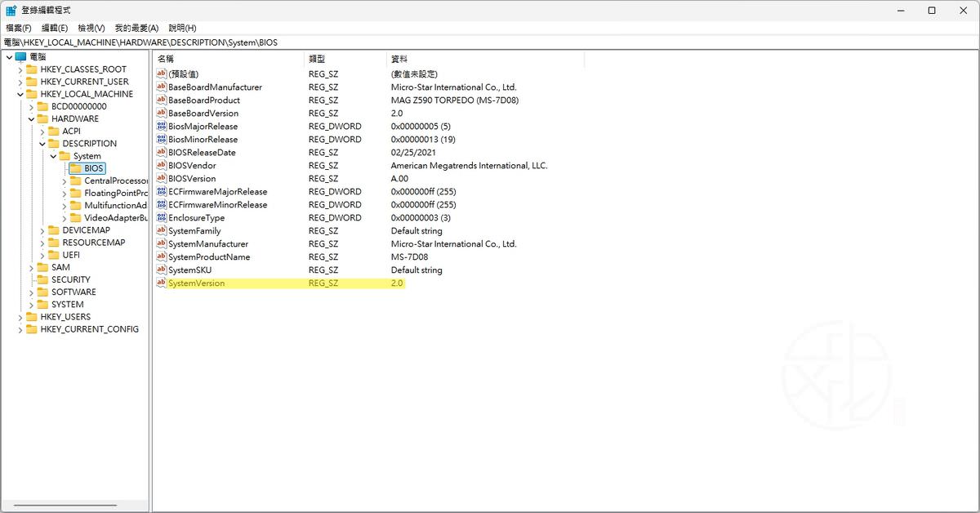The height and width of the screenshot is (513, 980).
Task: Click the BaseBoardVersion string value icon
Action: [x=161, y=113]
